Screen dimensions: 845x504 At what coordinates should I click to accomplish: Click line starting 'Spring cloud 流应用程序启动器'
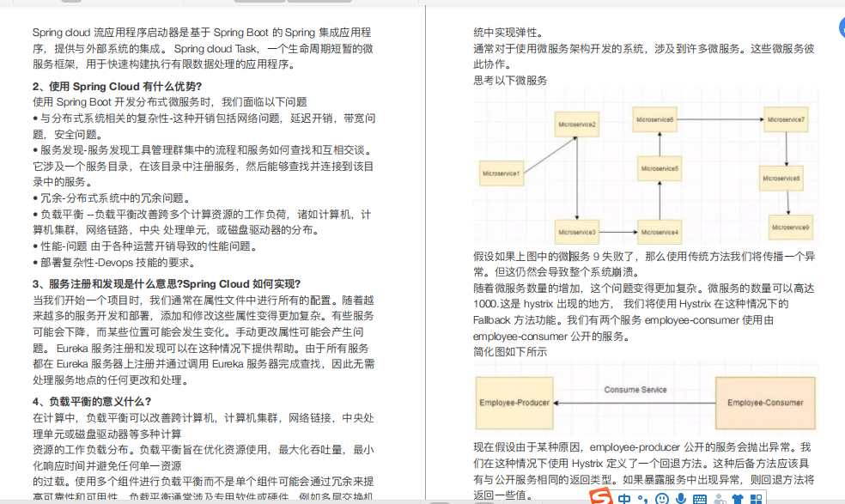[202, 33]
